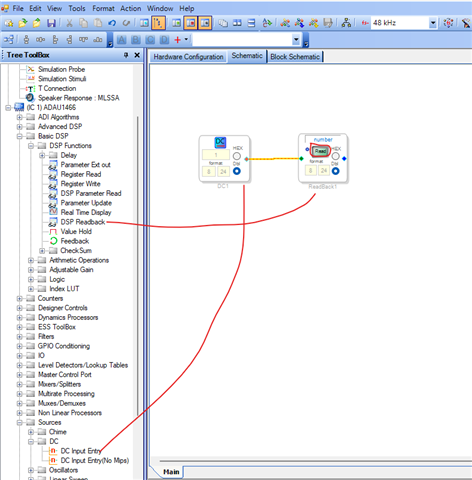
Task: Click the sampling rate fs icon
Action: pos(365,23)
